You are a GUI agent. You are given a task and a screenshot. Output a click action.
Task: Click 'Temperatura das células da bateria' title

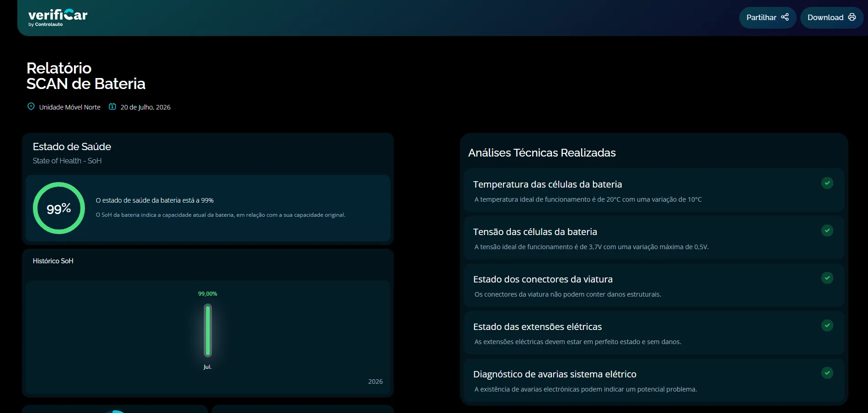(x=548, y=184)
